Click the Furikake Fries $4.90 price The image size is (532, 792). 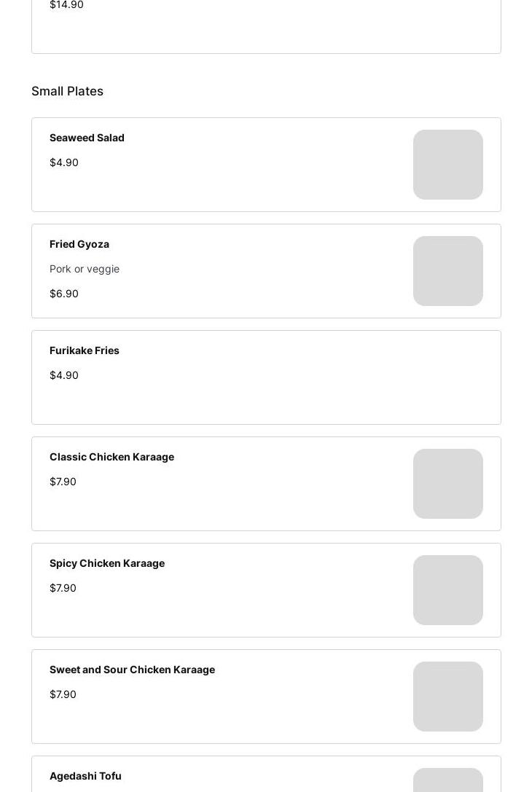pos(64,375)
